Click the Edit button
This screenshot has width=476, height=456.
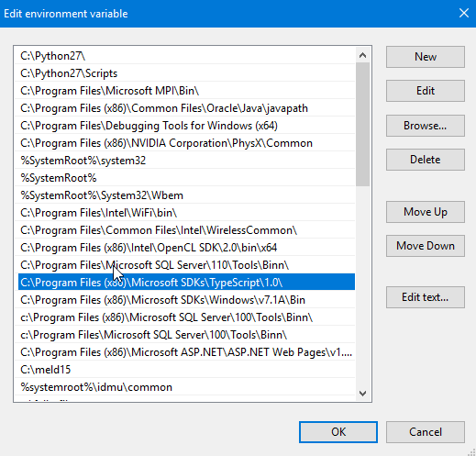click(x=426, y=91)
